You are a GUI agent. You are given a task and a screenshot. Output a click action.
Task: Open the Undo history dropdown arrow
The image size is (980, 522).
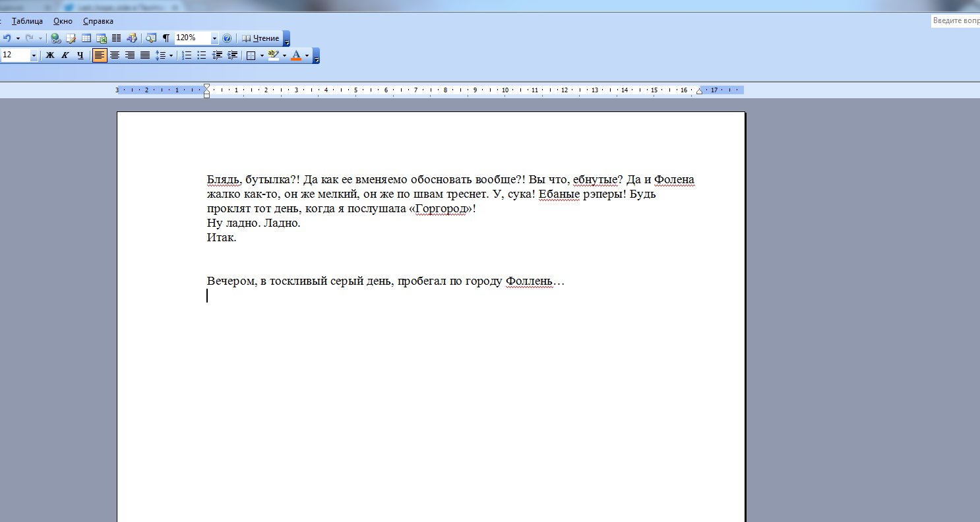point(18,38)
